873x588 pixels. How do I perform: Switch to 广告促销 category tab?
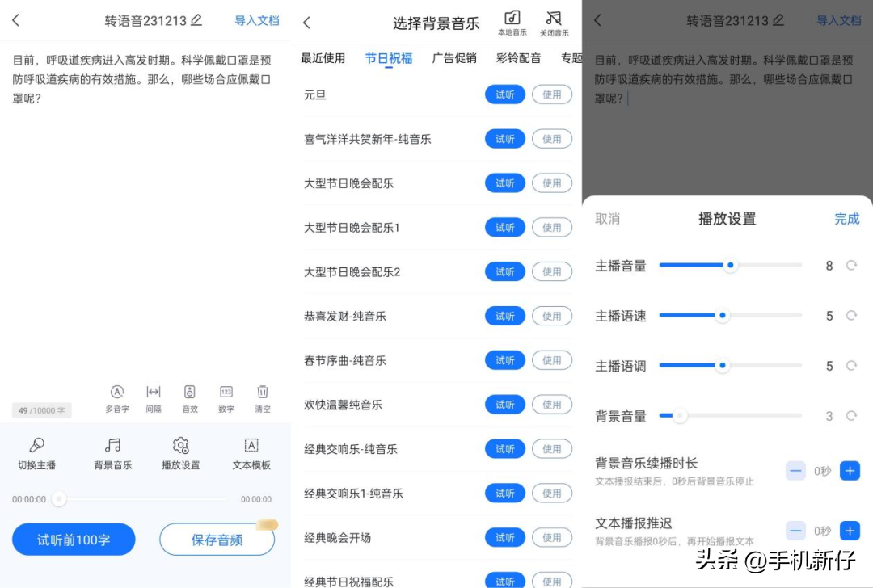454,58
